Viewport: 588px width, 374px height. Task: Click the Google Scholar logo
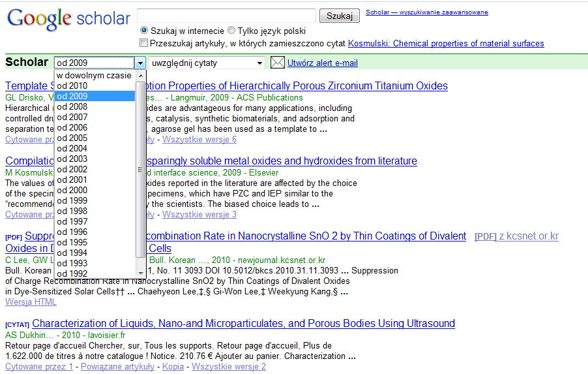(68, 19)
